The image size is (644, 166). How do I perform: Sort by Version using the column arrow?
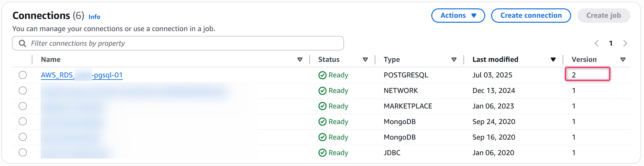[x=623, y=59]
